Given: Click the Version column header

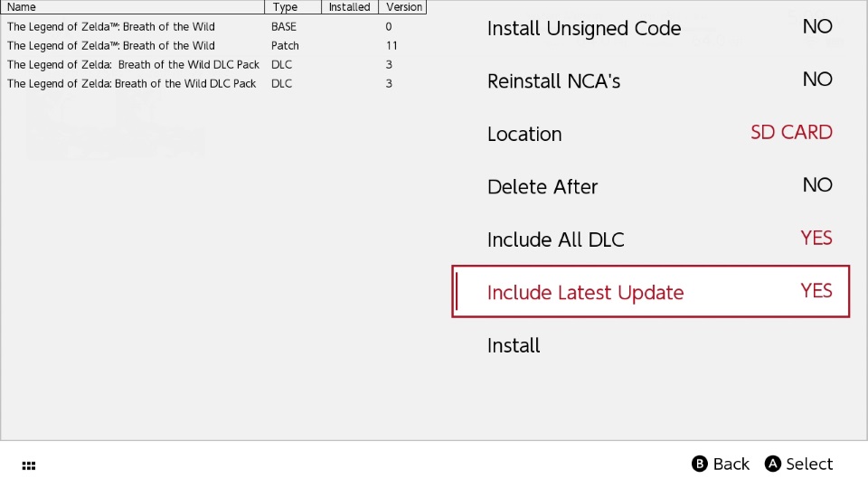Looking at the screenshot, I should (403, 6).
